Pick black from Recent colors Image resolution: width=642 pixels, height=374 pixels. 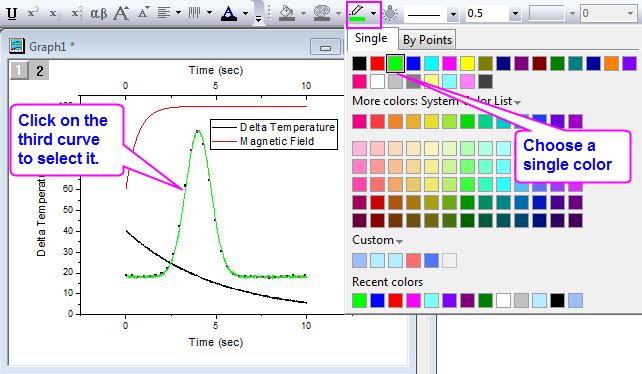pos(557,300)
